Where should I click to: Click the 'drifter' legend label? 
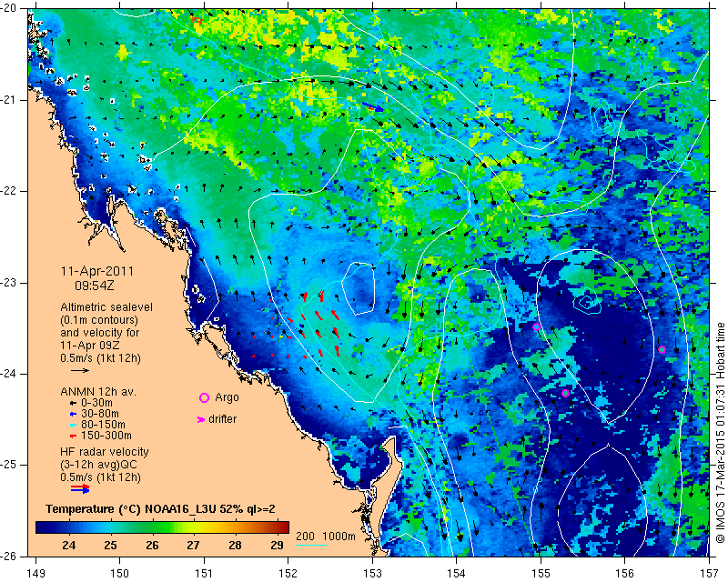pos(222,419)
